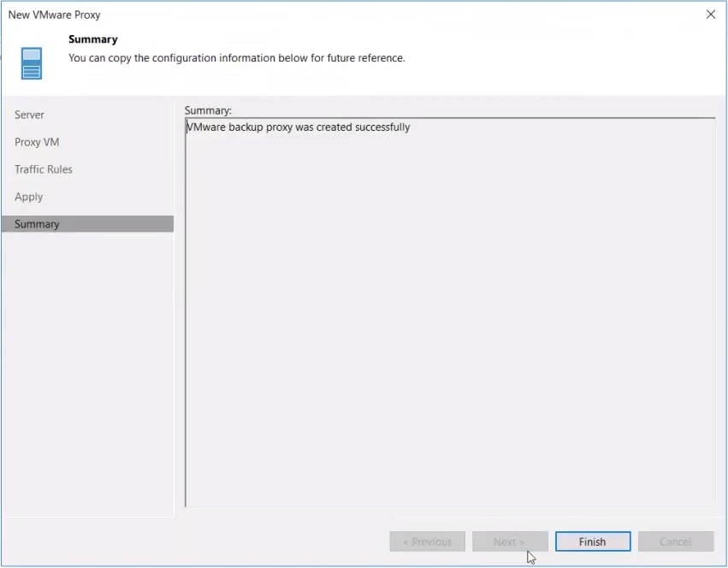Image resolution: width=728 pixels, height=568 pixels.
Task: Select the Summary step in sidebar
Action: point(88,224)
